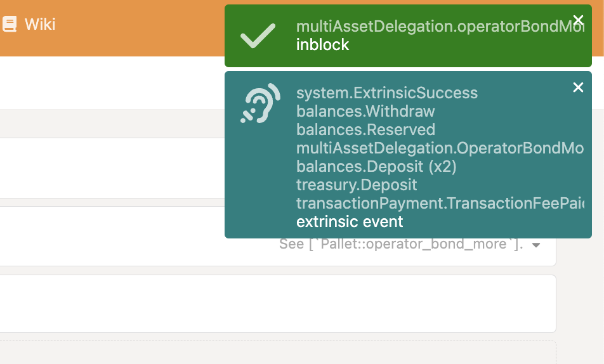Viewport: 604px width, 364px height.
Task: Select the transactionPayment.TransactionFeePaid event line
Action: (439, 204)
